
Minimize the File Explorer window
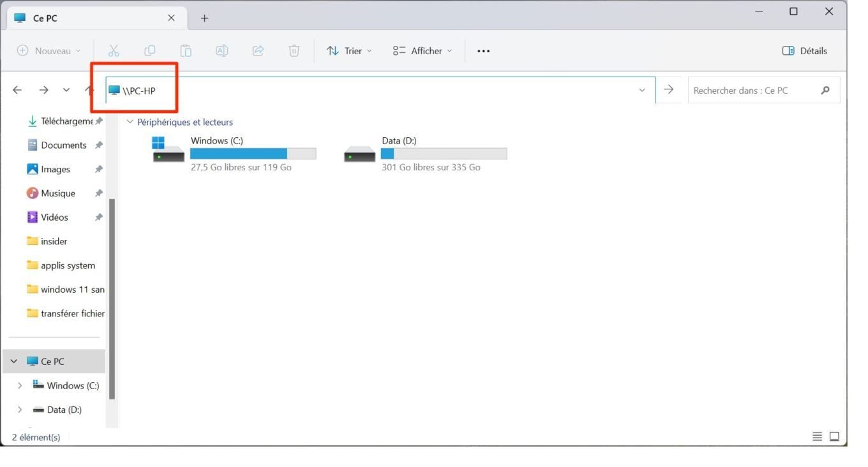click(759, 11)
